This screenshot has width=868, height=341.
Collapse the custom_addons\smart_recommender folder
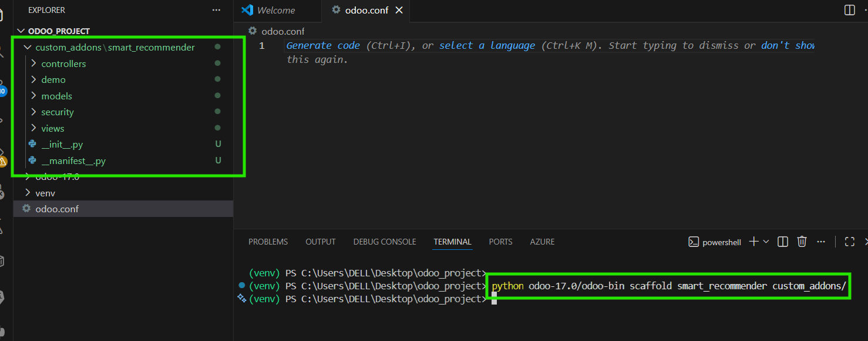(x=27, y=48)
